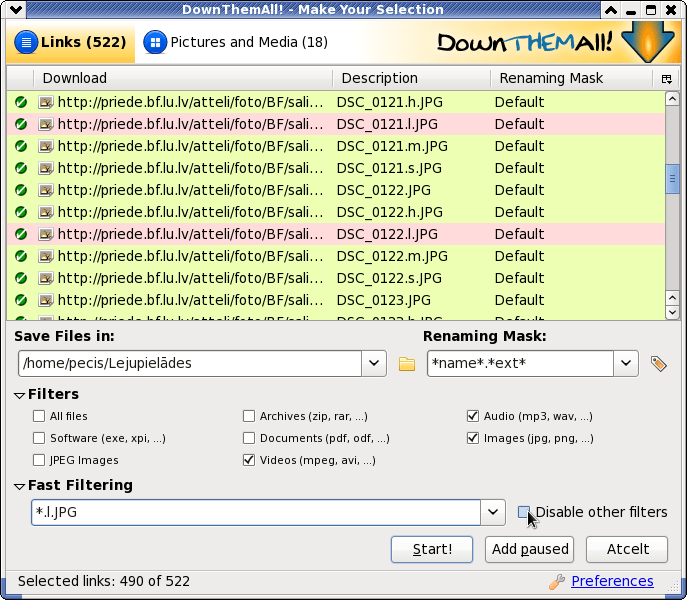Switch to the Links (522) tab

click(71, 42)
